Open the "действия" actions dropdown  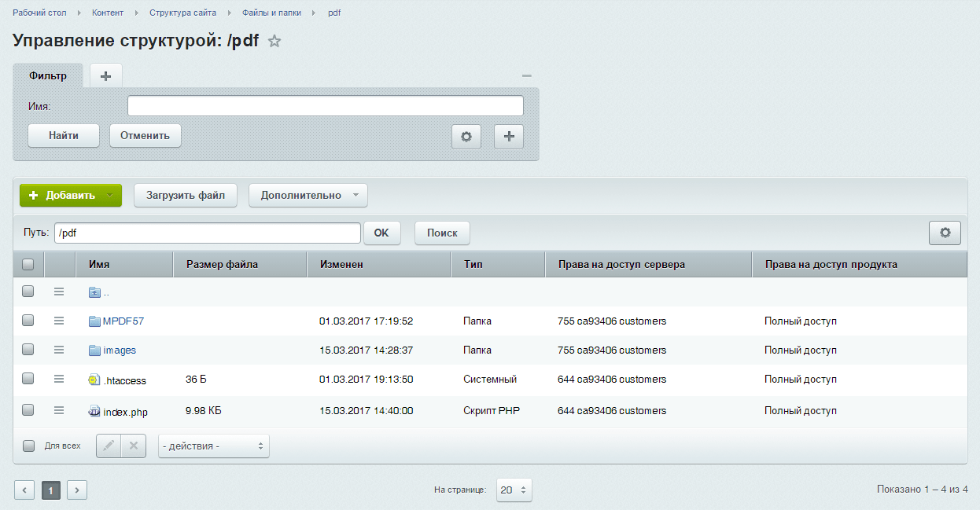click(213, 446)
